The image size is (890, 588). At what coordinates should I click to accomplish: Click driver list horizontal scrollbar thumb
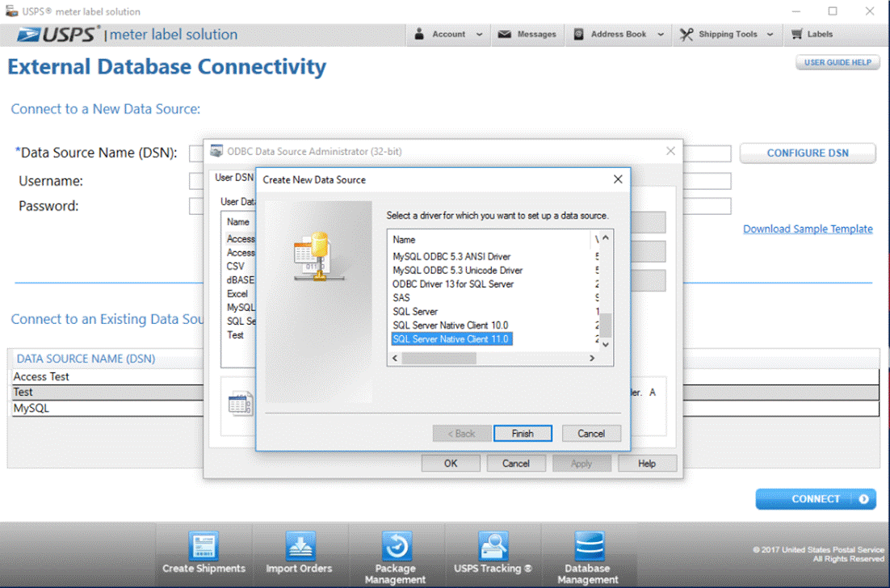coord(439,358)
